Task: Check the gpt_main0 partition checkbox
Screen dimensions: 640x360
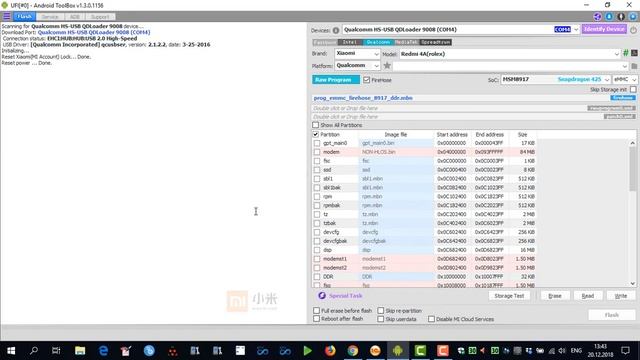Action: pos(317,143)
